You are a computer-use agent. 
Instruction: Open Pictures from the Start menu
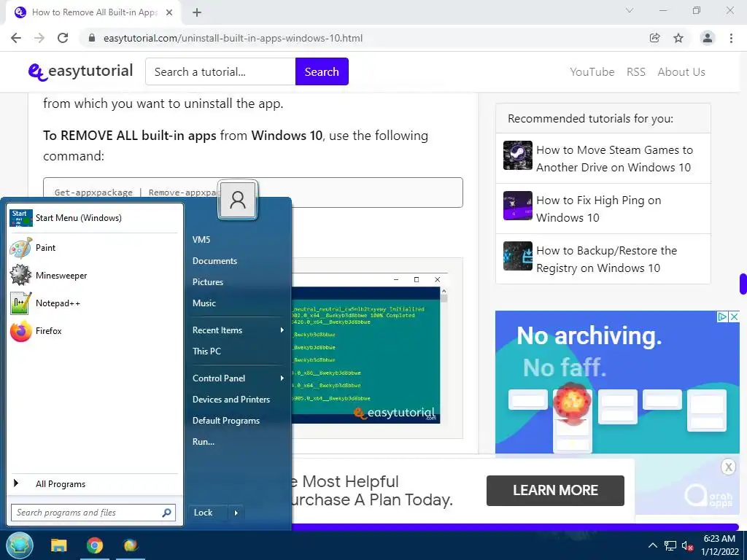[208, 282]
